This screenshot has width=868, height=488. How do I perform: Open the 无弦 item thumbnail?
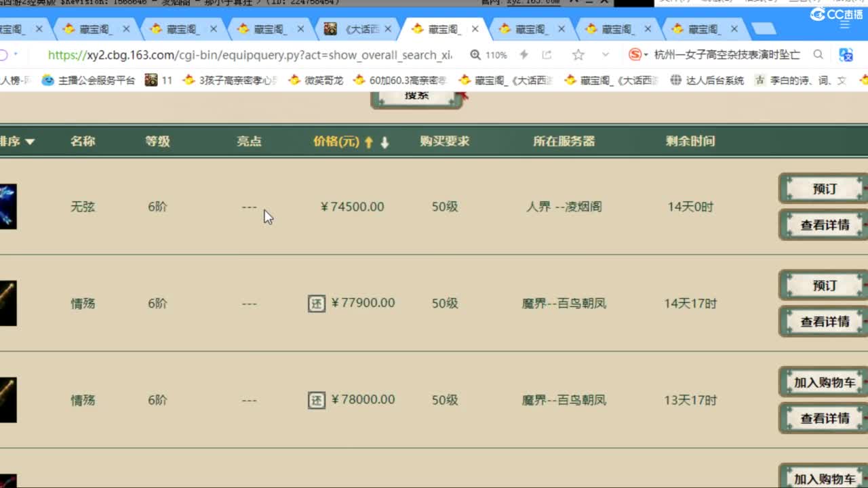pos(8,207)
